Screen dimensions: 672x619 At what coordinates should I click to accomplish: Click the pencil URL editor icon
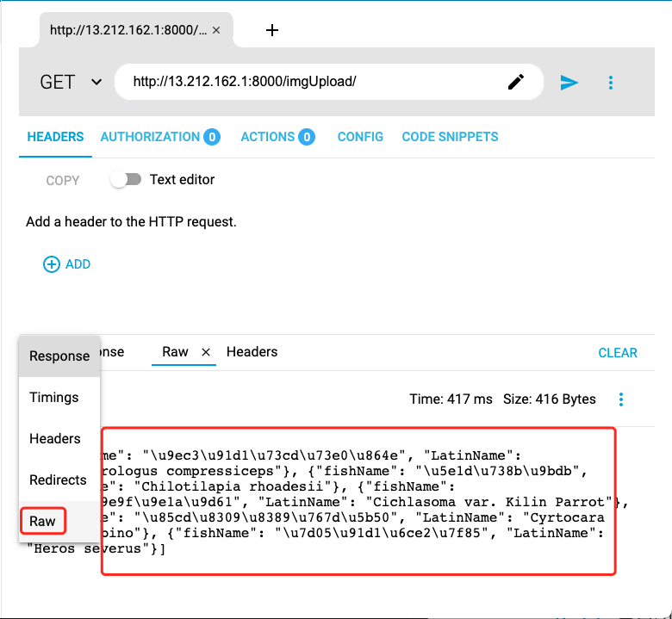point(516,82)
